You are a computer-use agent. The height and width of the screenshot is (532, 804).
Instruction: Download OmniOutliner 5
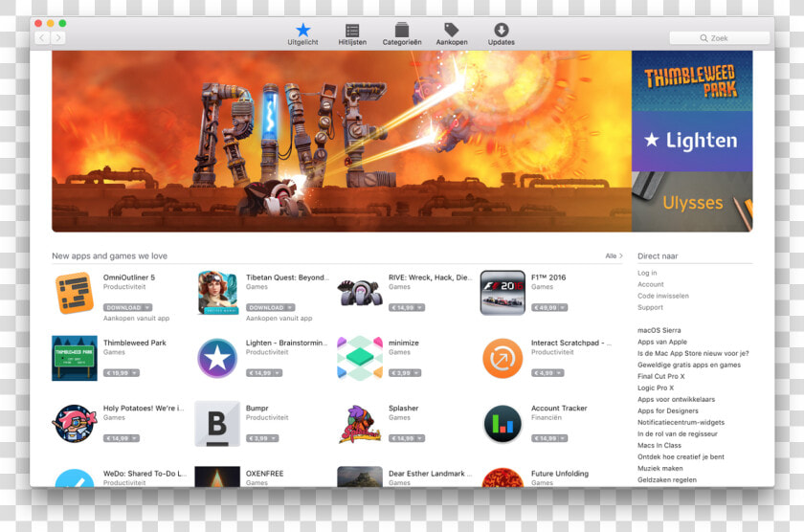[x=123, y=307]
